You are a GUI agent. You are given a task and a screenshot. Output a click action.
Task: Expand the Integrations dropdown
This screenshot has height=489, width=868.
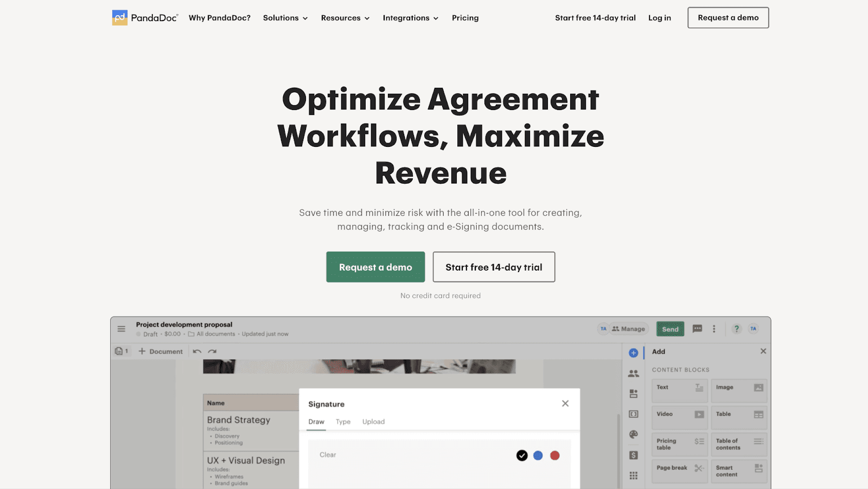coord(410,18)
